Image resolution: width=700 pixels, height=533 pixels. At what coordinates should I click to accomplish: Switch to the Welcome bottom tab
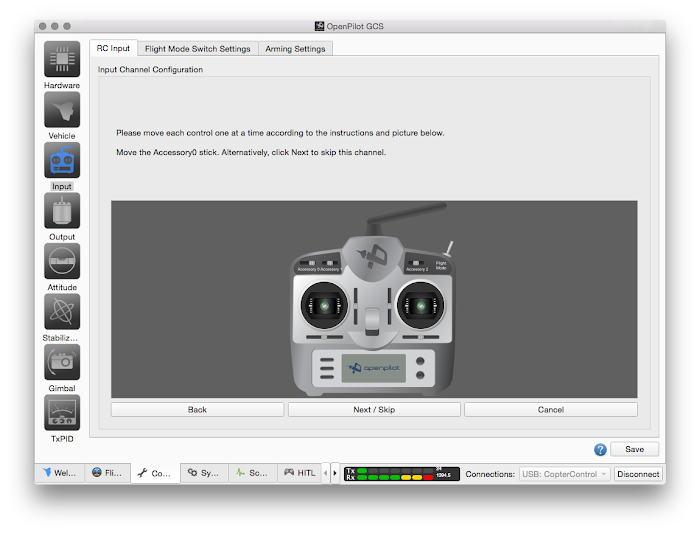[59, 473]
